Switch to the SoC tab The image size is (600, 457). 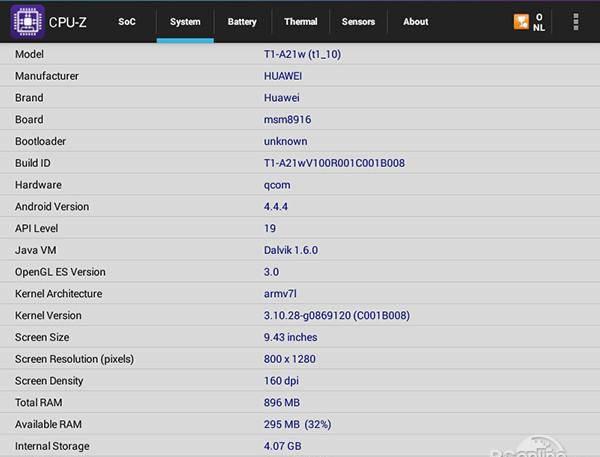[x=127, y=22]
